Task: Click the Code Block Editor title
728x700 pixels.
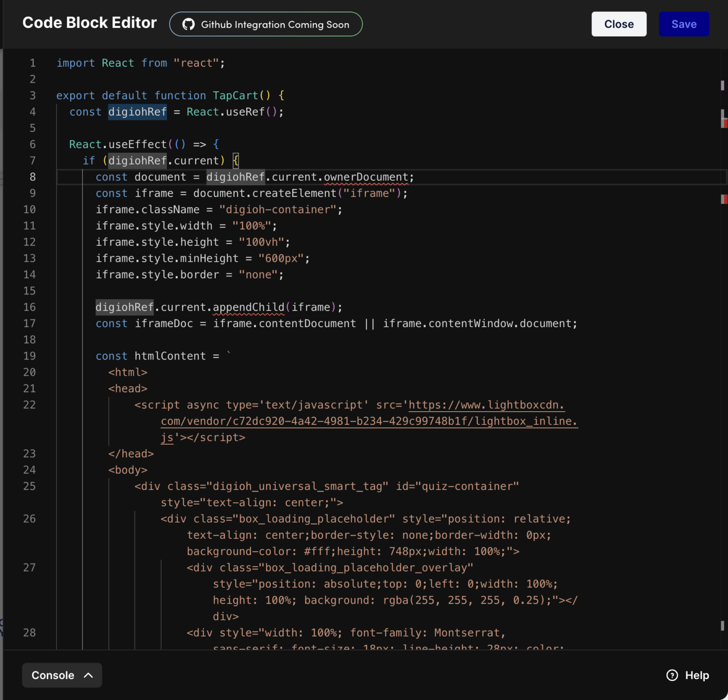Action: (x=90, y=23)
